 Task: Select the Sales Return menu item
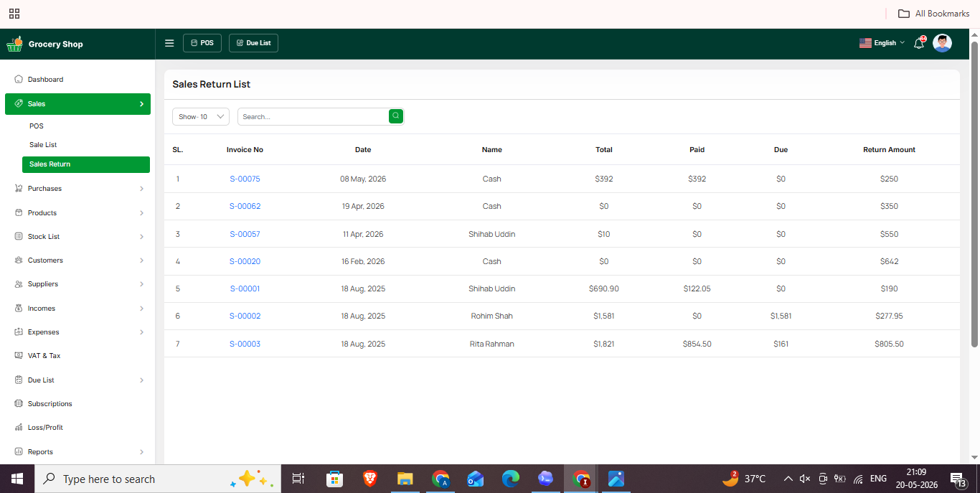click(x=86, y=164)
